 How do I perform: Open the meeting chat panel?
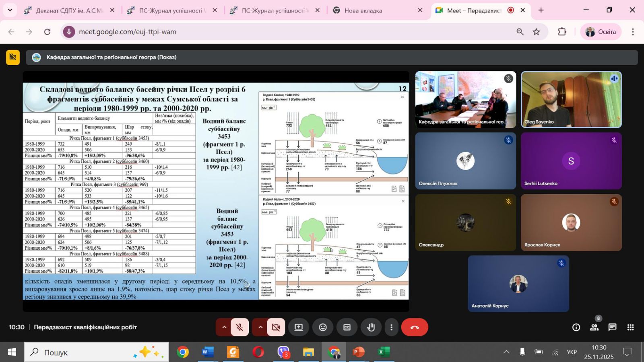[x=612, y=327]
